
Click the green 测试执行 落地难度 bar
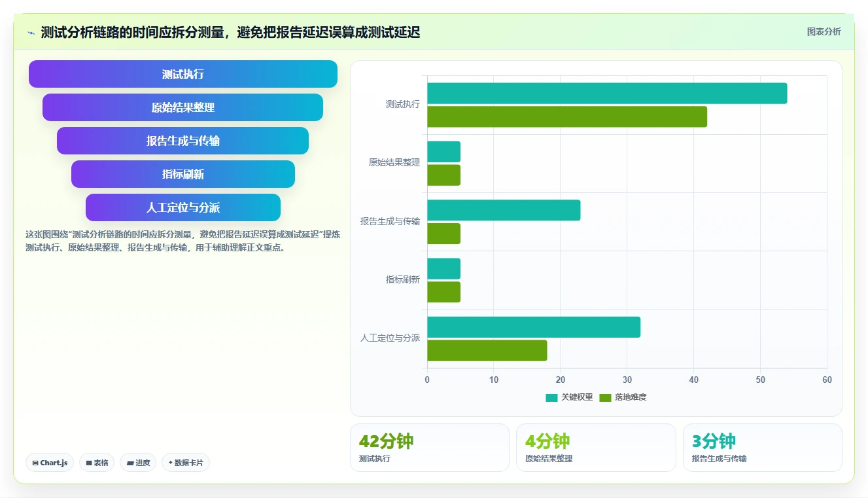pyautogui.click(x=567, y=116)
